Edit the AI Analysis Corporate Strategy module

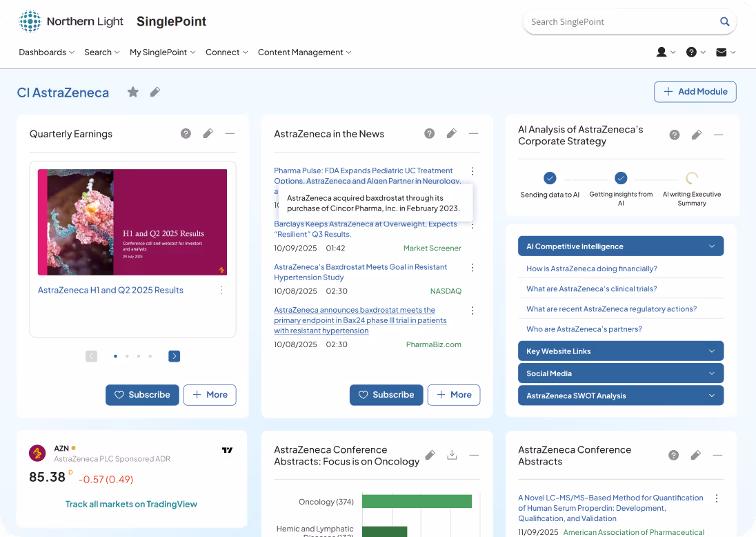click(697, 135)
